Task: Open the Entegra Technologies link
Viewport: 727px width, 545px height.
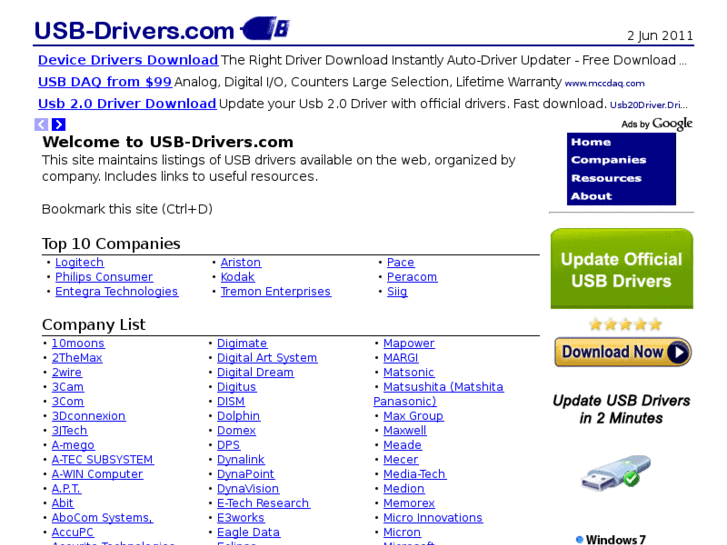Action: [116, 291]
